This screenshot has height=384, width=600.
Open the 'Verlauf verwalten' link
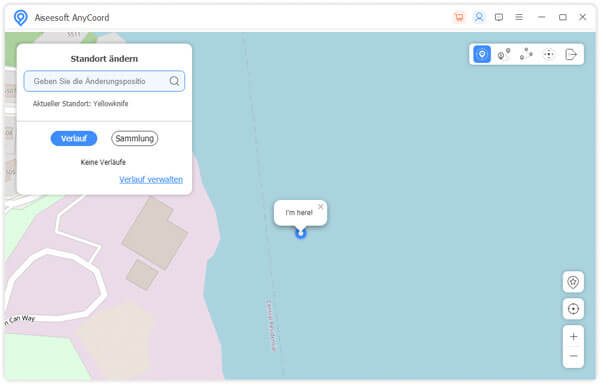coord(151,179)
